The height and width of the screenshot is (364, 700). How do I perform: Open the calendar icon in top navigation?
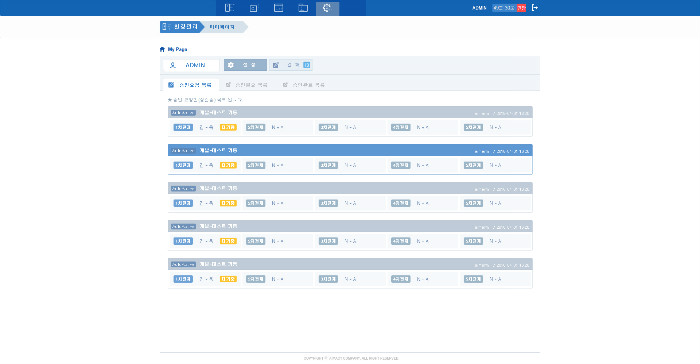pos(278,8)
